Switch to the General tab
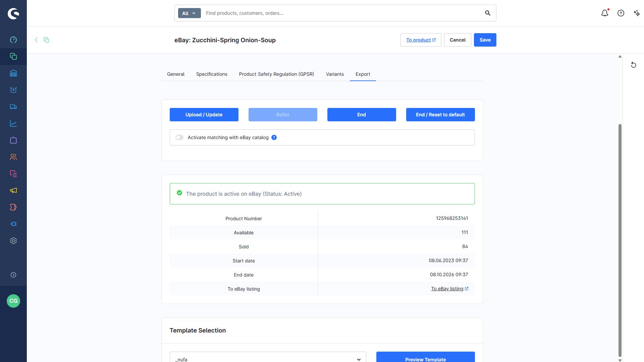The width and height of the screenshot is (644, 362). [176, 74]
